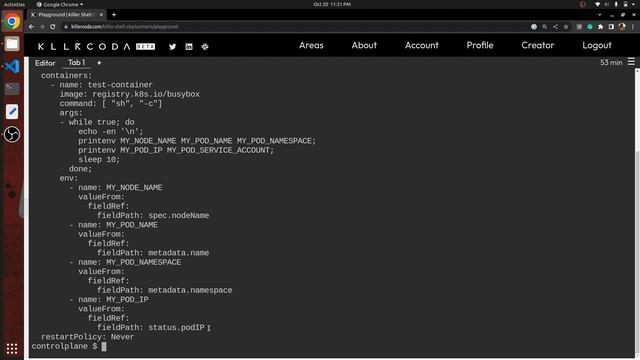Click the zoom magnifier icon in address bar
This screenshot has height=360, width=640.
click(544, 27)
